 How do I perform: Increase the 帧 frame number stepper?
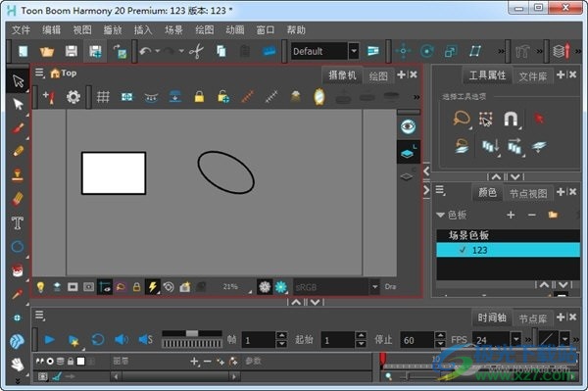point(281,335)
